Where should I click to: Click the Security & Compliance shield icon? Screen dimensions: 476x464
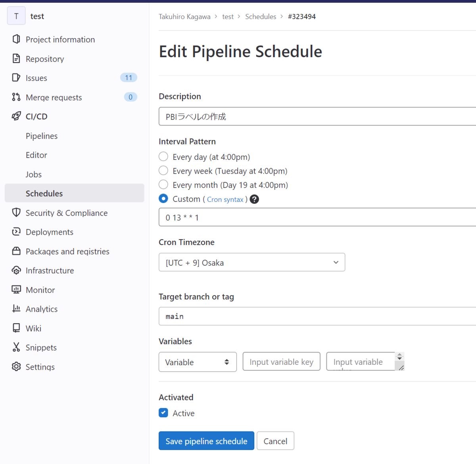pos(16,213)
